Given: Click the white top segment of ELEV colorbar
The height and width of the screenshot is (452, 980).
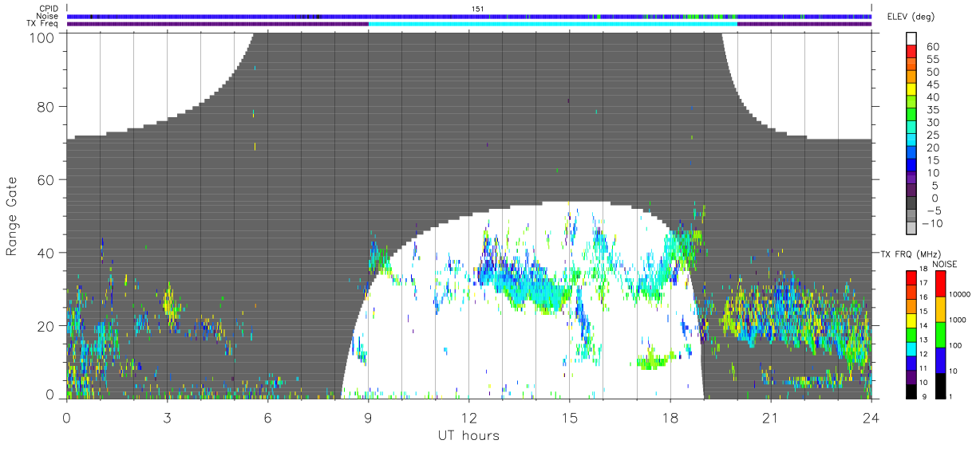Looking at the screenshot, I should (x=912, y=39).
